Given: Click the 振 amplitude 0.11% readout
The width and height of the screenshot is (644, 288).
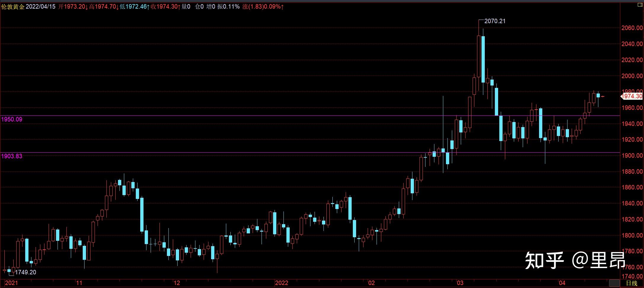Looking at the screenshot, I should click(228, 7).
